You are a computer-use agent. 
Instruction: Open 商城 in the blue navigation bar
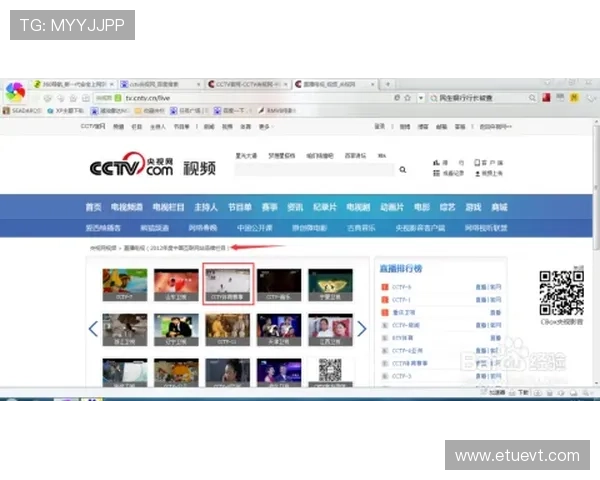(499, 207)
